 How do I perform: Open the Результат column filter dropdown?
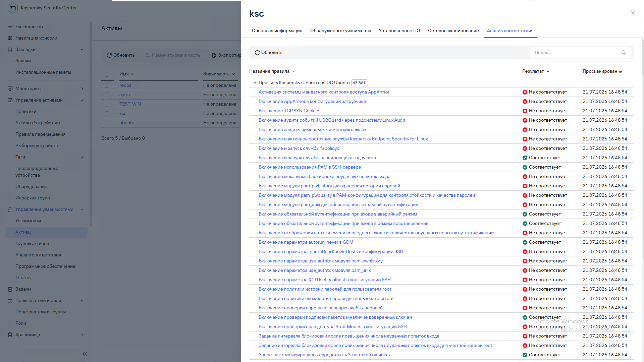pos(548,71)
